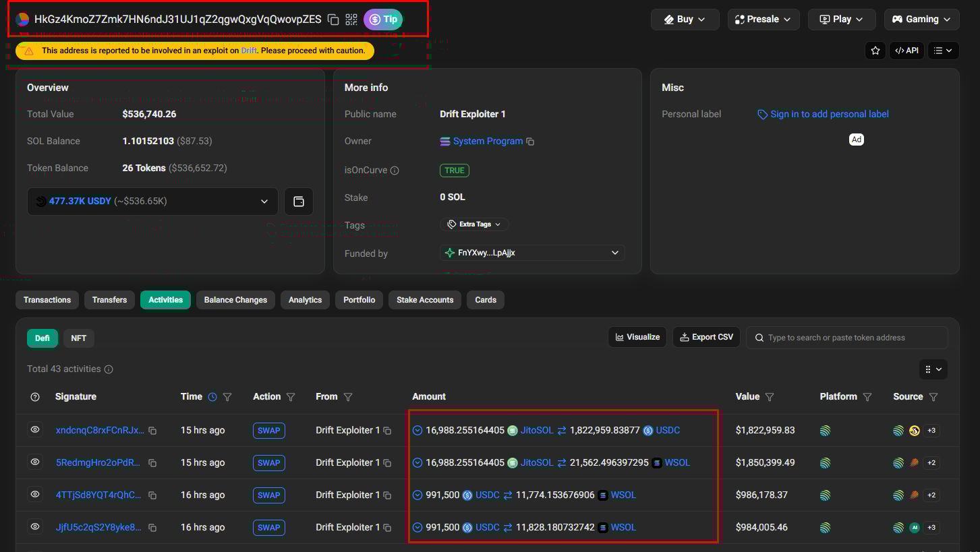Image resolution: width=980 pixels, height=552 pixels.
Task: Expand the Extra Tags dropdown
Action: point(474,224)
